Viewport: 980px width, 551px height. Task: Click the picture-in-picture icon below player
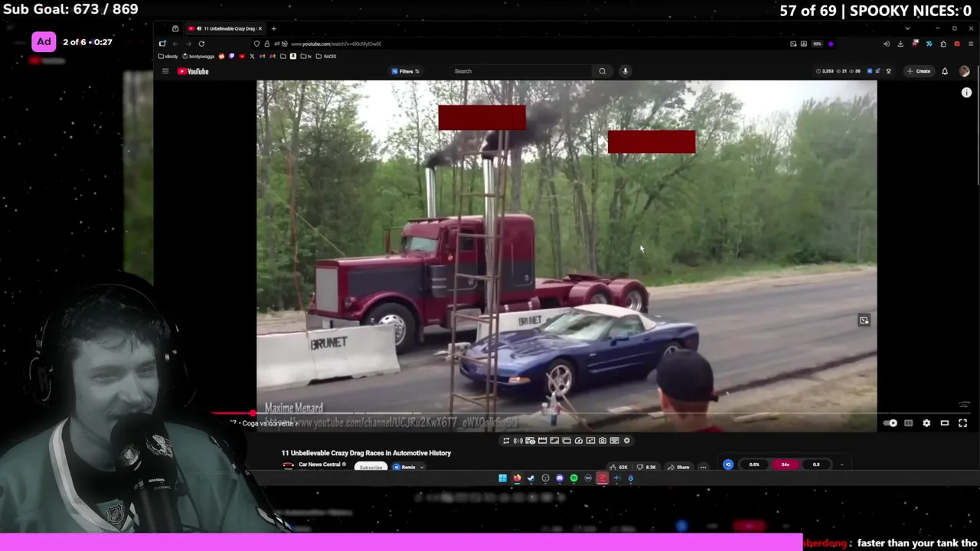click(567, 441)
